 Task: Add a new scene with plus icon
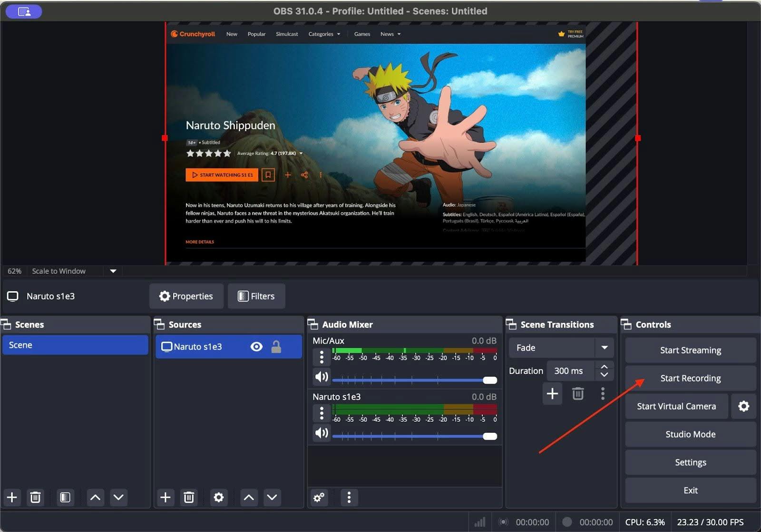12,497
